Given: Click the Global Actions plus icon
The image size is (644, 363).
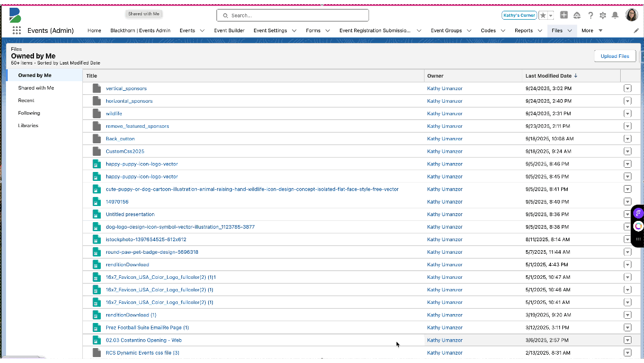Looking at the screenshot, I should pyautogui.click(x=564, y=16).
